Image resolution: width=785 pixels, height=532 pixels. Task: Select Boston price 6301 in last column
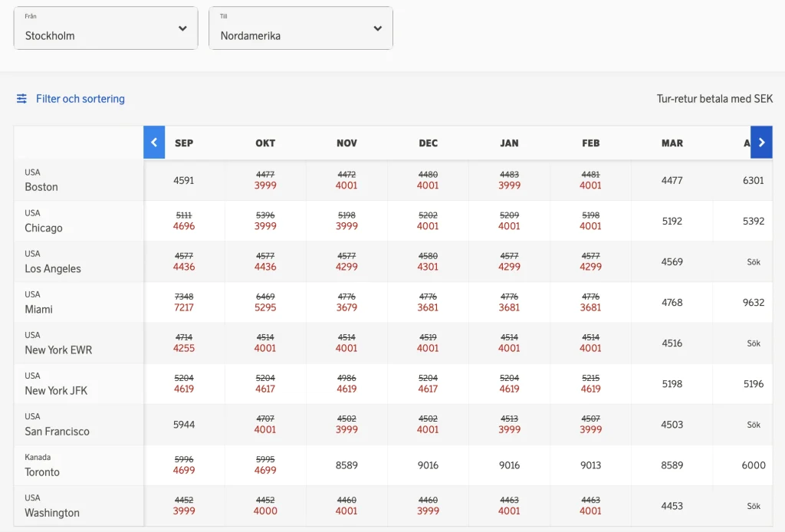click(x=754, y=180)
